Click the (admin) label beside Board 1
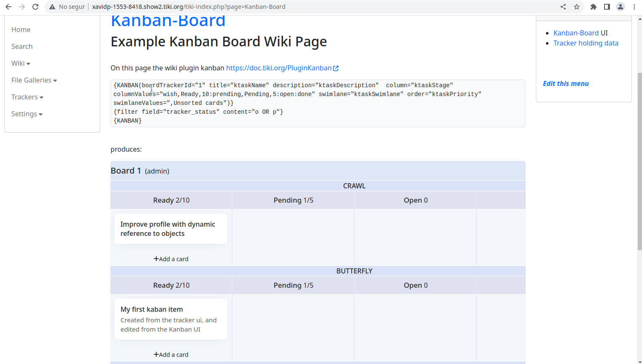The width and height of the screenshot is (642, 364). [x=157, y=171]
